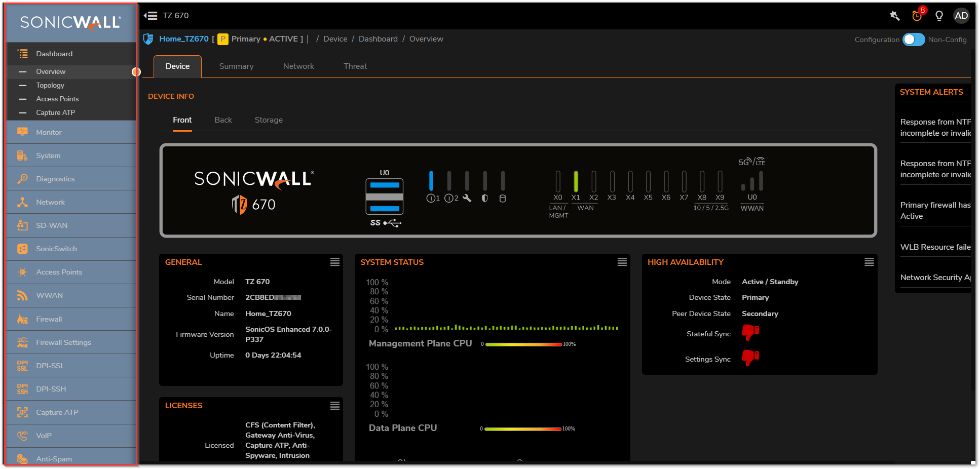Click the DPI-SSL icon
Viewport: 980px width, 469px height.
[22, 366]
